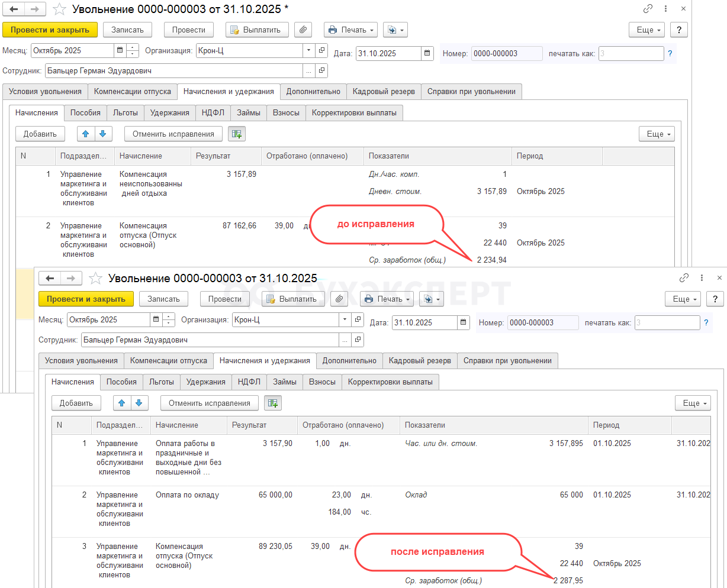727x588 pixels.
Task: Expand the create-based-on dropdown right of Печать in front window
Action: (x=432, y=299)
